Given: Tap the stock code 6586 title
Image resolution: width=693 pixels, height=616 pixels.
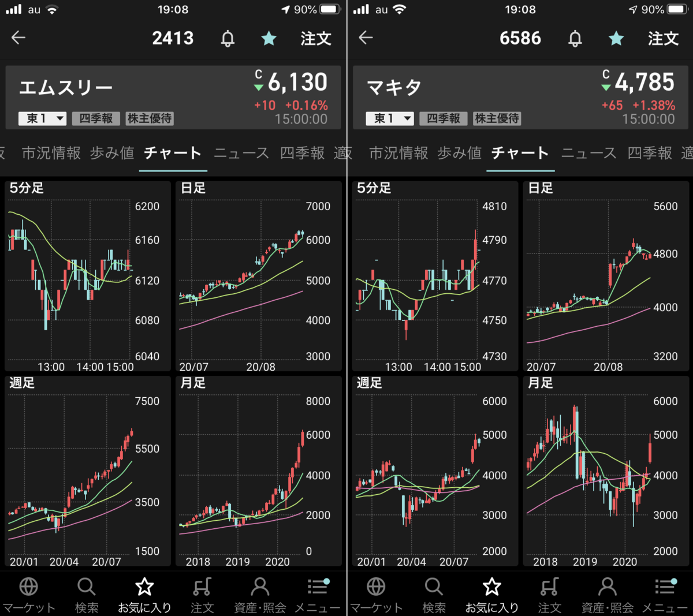Looking at the screenshot, I should coord(520,39).
